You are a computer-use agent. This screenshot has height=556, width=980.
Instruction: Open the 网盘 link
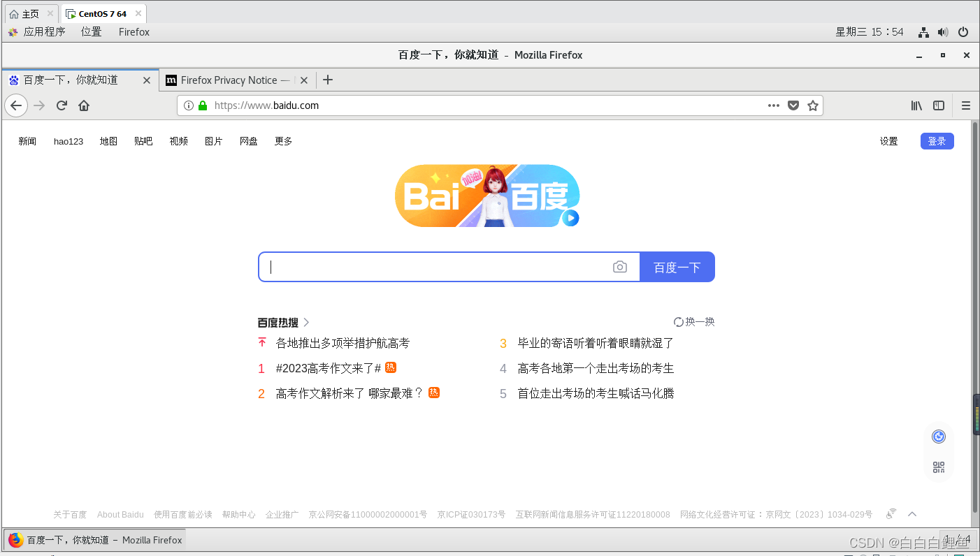point(248,141)
